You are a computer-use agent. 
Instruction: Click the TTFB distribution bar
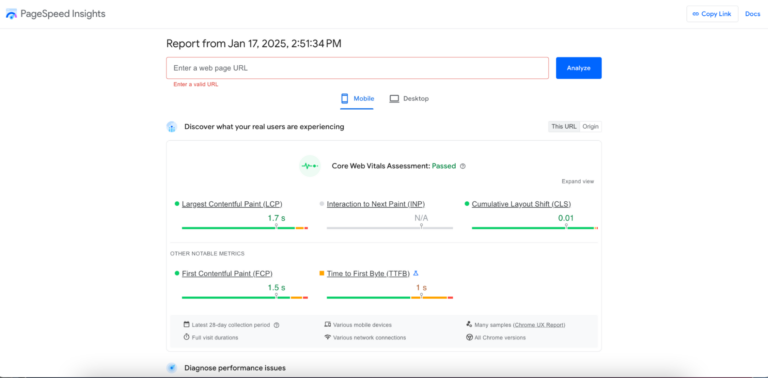click(x=390, y=297)
